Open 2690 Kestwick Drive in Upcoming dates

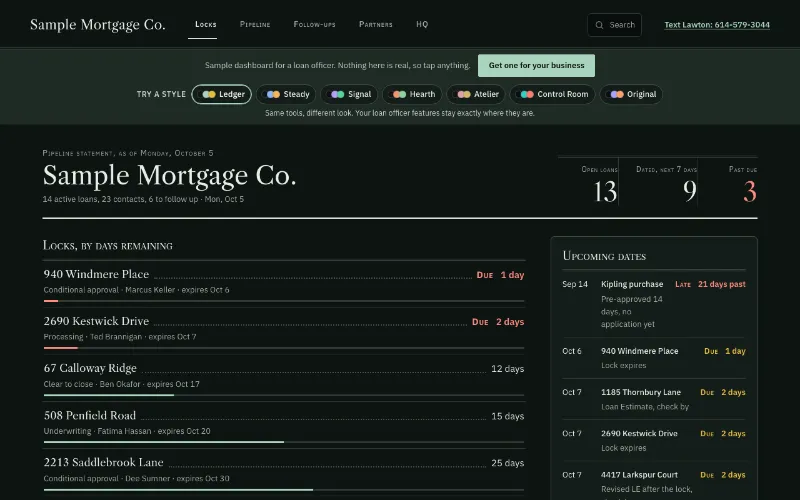point(654,440)
